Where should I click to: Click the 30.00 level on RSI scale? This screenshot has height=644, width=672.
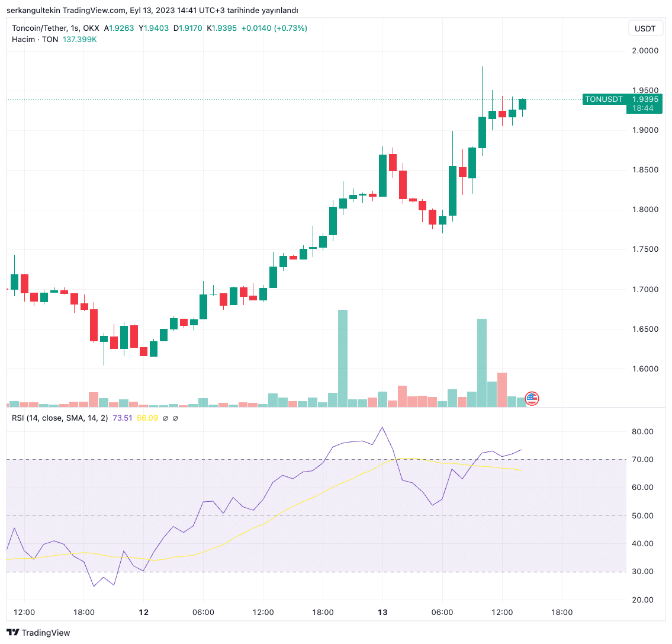coord(642,572)
